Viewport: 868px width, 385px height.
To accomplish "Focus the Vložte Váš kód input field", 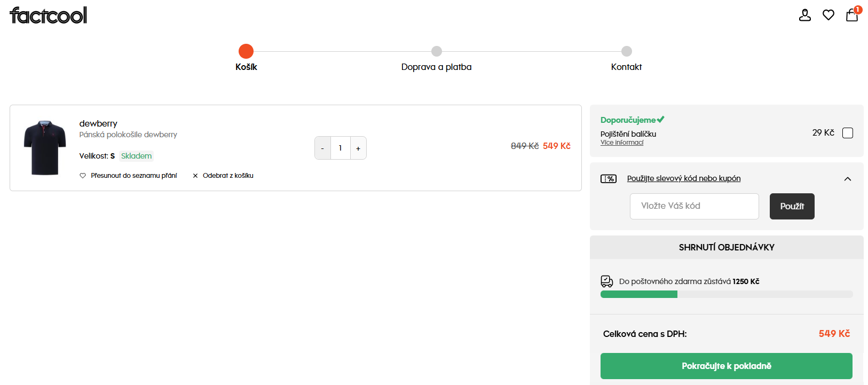I will pyautogui.click(x=694, y=206).
